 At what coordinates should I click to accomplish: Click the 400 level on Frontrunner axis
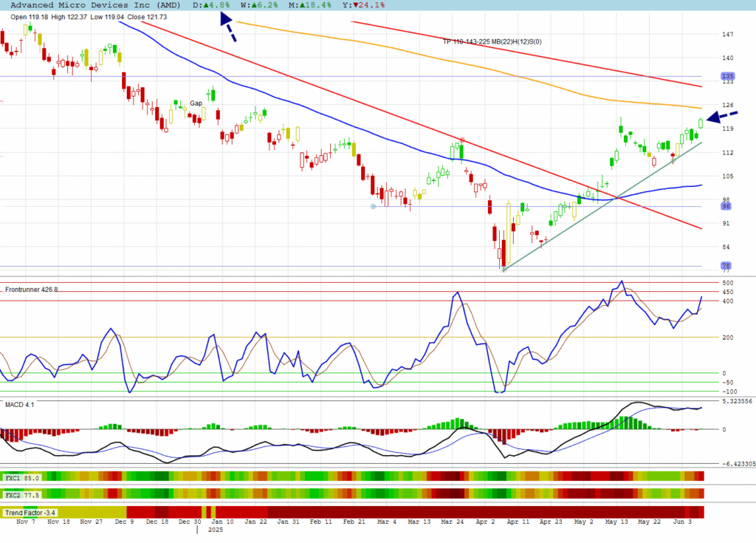(728, 301)
